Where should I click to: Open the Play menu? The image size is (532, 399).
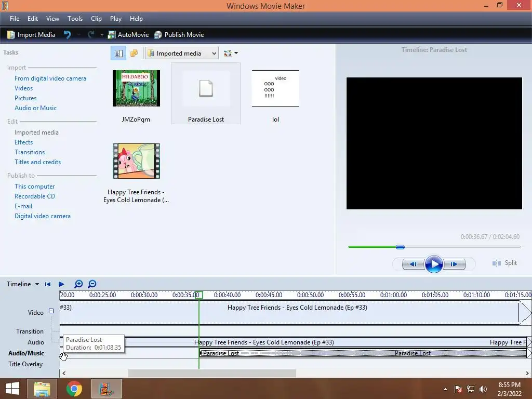pyautogui.click(x=116, y=19)
